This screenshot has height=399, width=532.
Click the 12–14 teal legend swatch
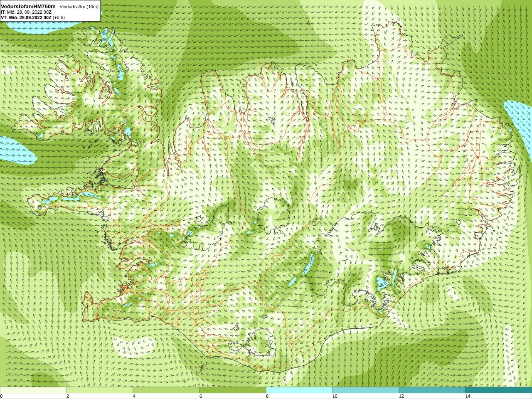pyautogui.click(x=432, y=390)
